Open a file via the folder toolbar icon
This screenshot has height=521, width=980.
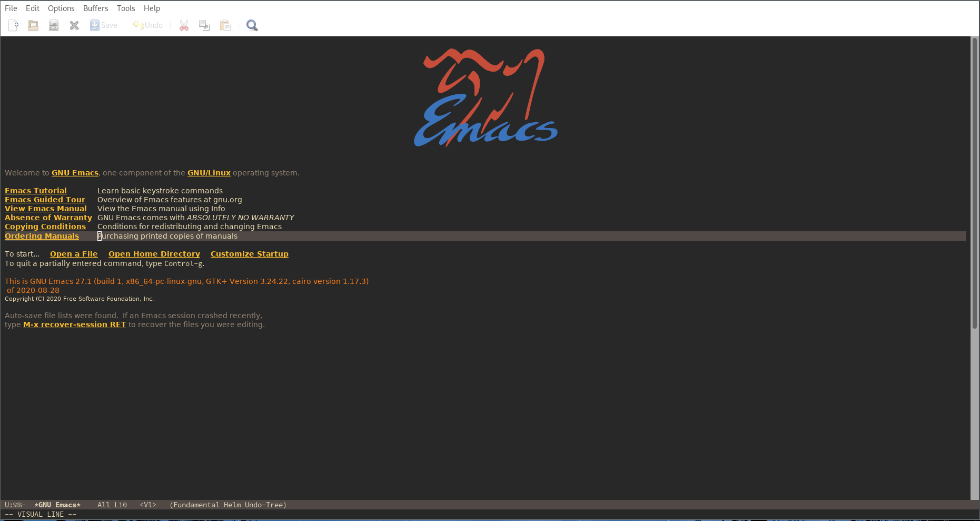pyautogui.click(x=33, y=25)
